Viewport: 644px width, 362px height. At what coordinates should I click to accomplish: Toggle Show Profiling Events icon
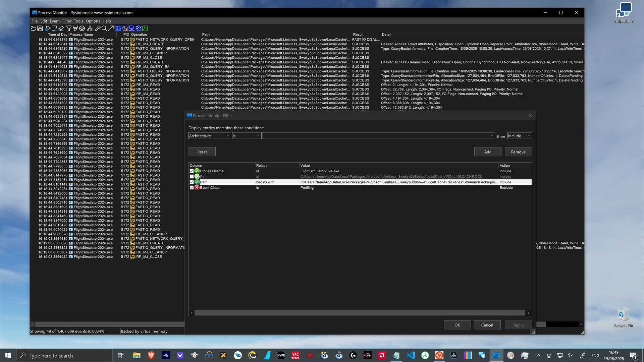point(145,28)
